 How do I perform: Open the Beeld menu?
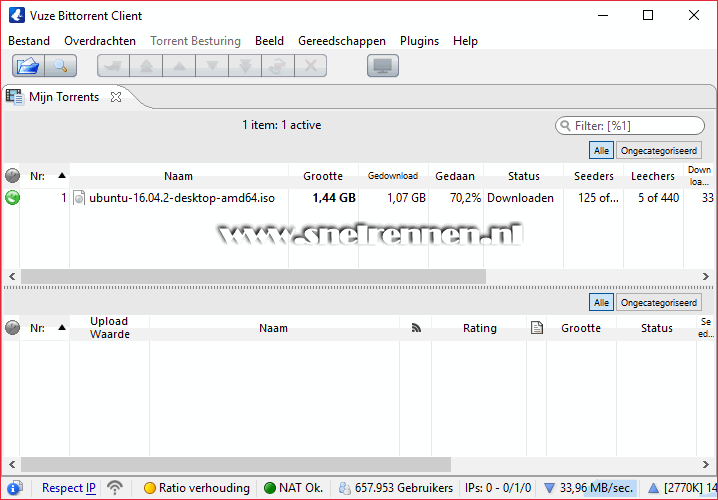pos(269,41)
